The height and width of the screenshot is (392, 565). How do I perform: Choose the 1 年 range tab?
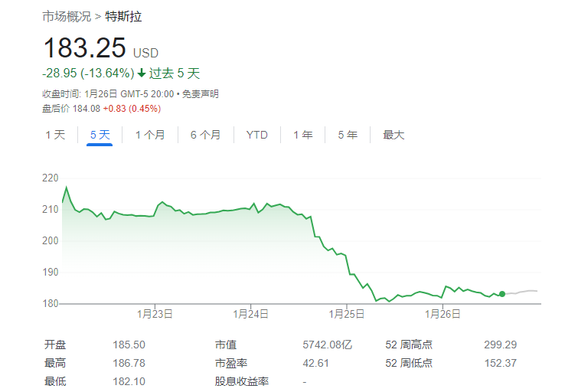coord(302,135)
